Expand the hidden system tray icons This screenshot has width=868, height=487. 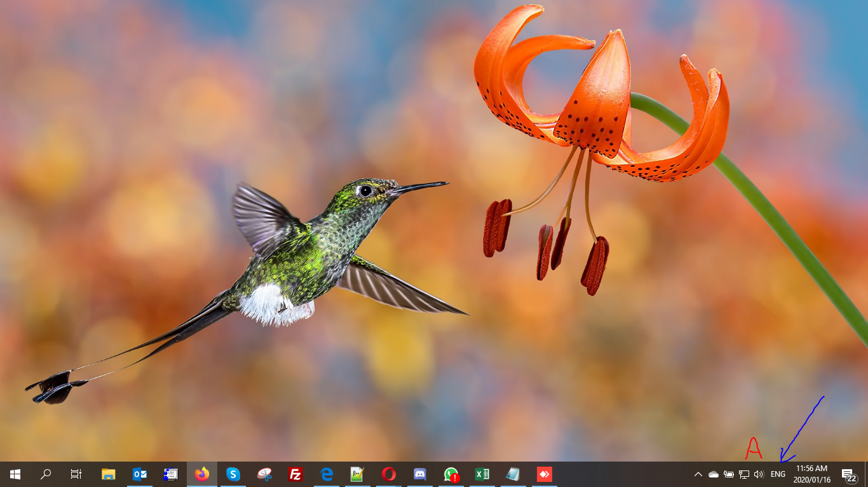[698, 474]
